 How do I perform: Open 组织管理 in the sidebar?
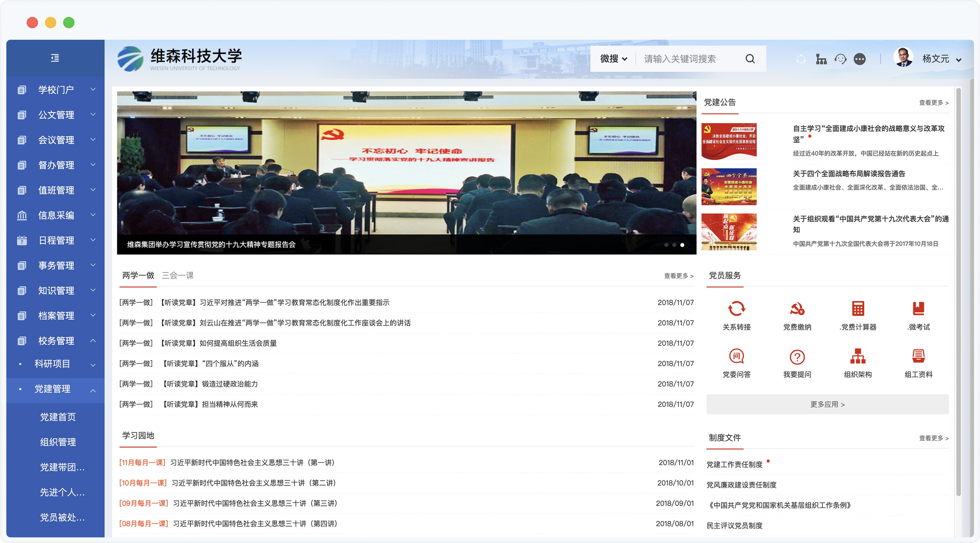point(58,442)
